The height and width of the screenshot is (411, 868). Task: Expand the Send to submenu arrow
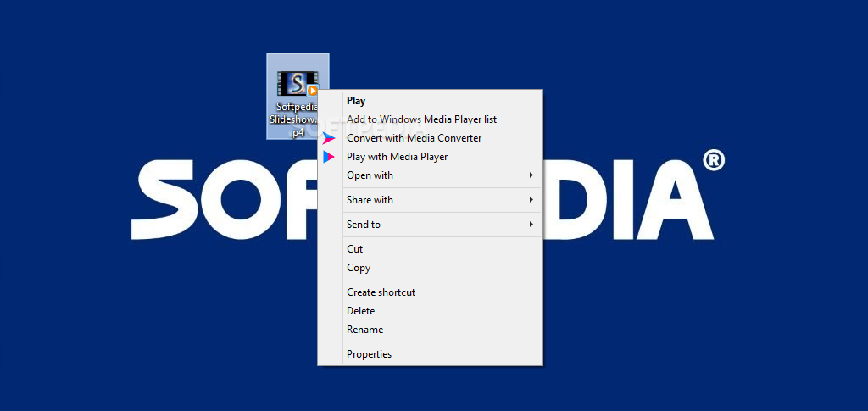(x=531, y=225)
